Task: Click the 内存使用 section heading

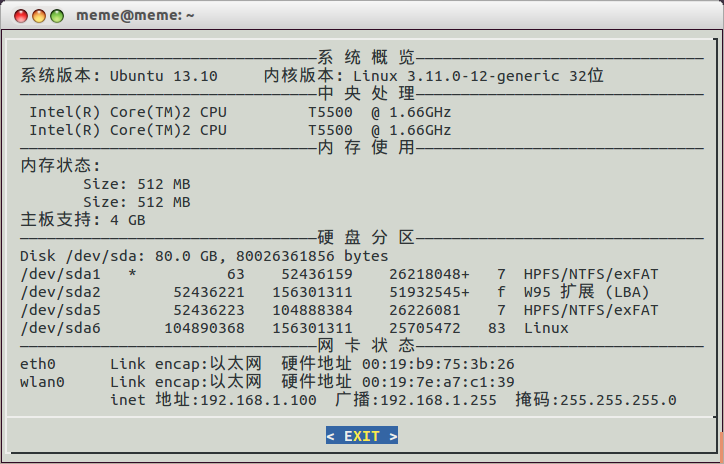Action: pos(366,148)
